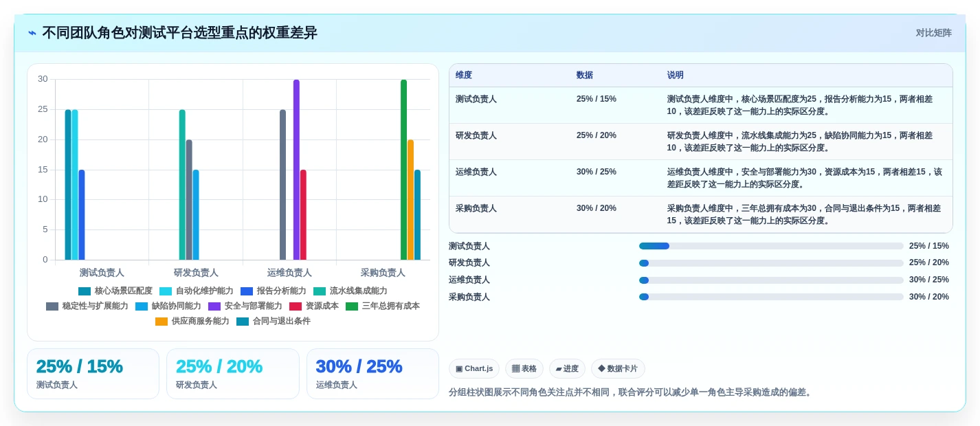Click the 说明 column header
This screenshot has height=426, width=980.
676,75
